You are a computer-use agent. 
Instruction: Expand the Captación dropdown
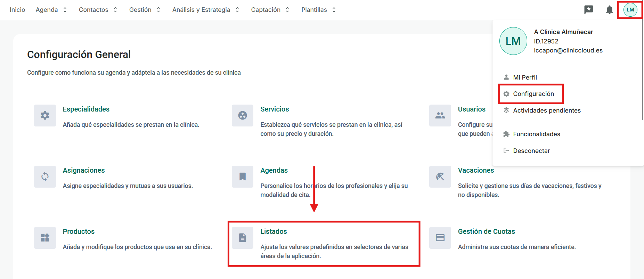coord(270,10)
